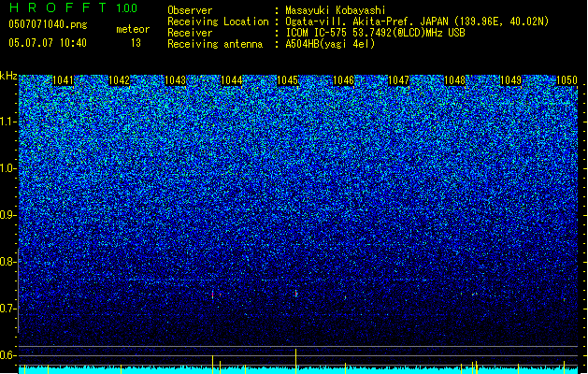Viewport: 588px width, 374px height.
Task: Click the 'Observer' field label
Action: (x=190, y=10)
